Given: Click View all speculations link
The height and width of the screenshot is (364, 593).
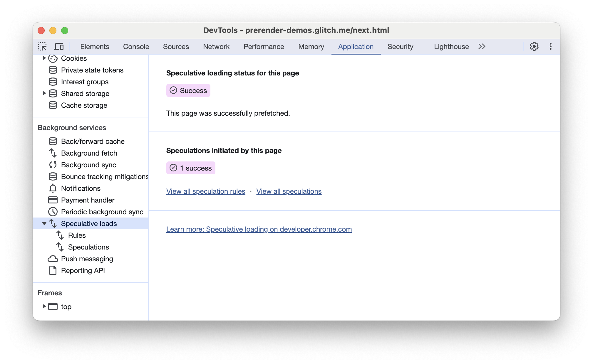Looking at the screenshot, I should coord(289,191).
